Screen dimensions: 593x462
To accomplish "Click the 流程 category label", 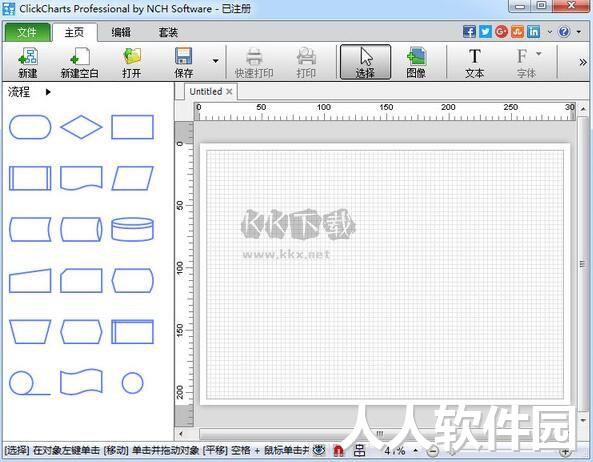I will pos(19,92).
